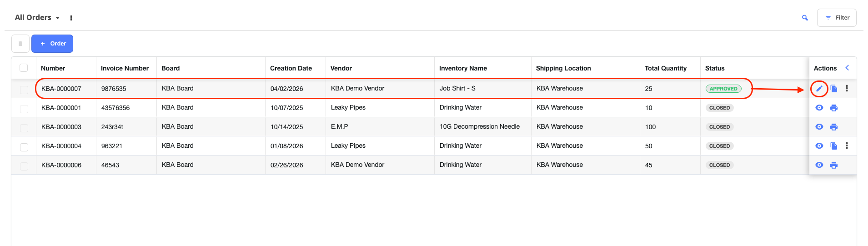The image size is (868, 246).
Task: Duplicate order KBA-0000004 via copy icon
Action: click(834, 146)
